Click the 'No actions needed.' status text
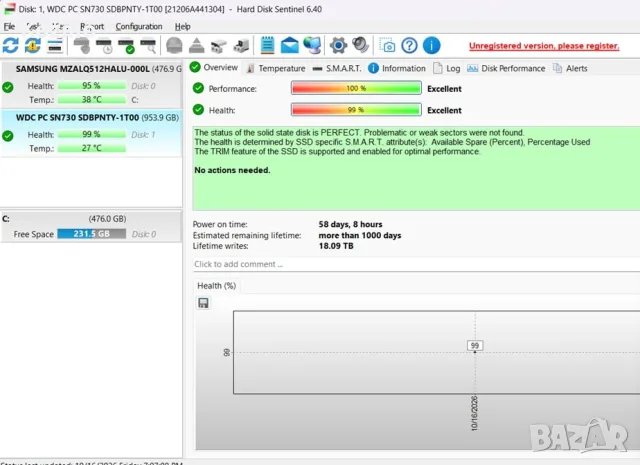The width and height of the screenshot is (640, 465). (x=232, y=170)
